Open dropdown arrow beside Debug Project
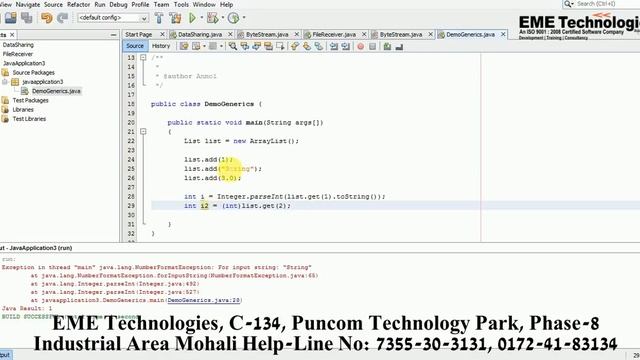 pyautogui.click(x=222, y=18)
